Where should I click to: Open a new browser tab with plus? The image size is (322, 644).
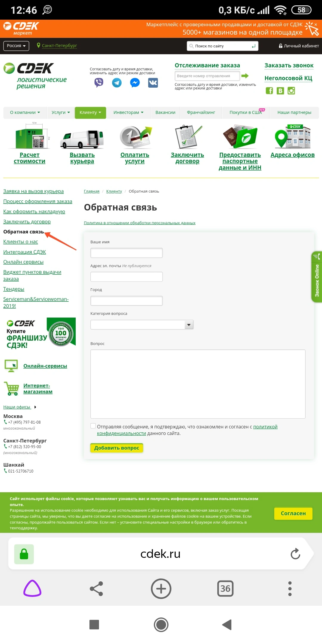(161, 589)
